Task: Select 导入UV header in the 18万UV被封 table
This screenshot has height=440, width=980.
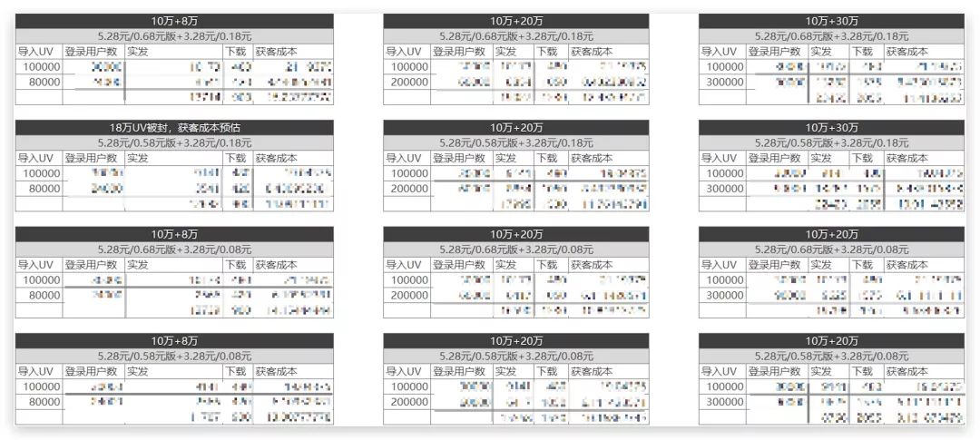Action: pos(38,158)
